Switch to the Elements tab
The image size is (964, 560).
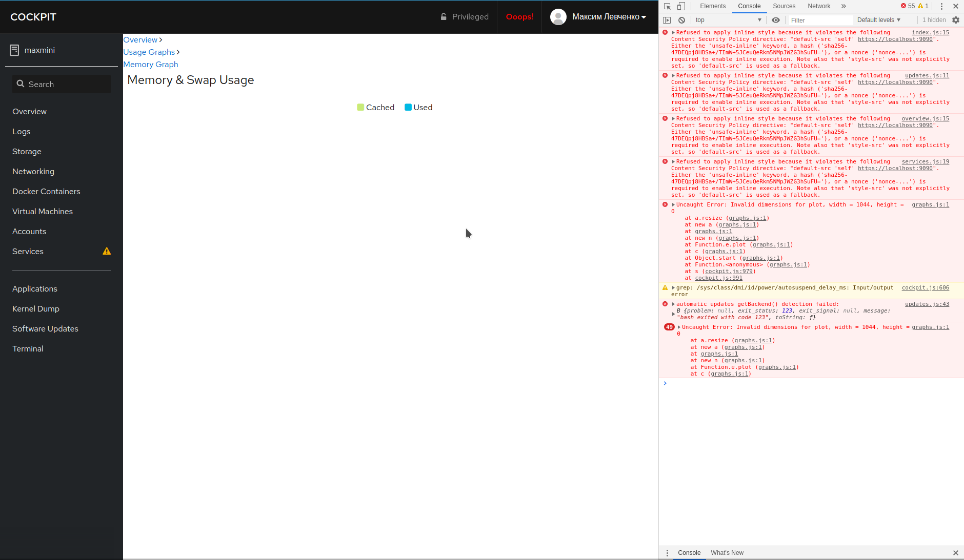713,6
